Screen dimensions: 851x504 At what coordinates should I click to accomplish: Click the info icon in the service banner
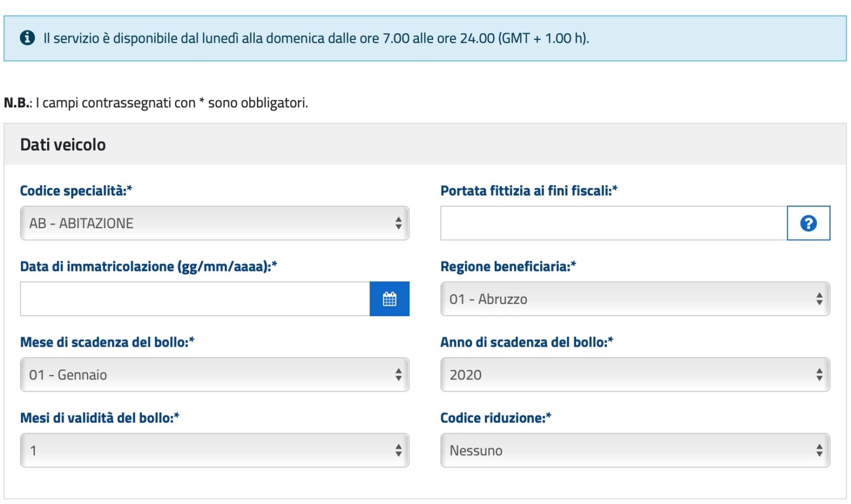27,38
